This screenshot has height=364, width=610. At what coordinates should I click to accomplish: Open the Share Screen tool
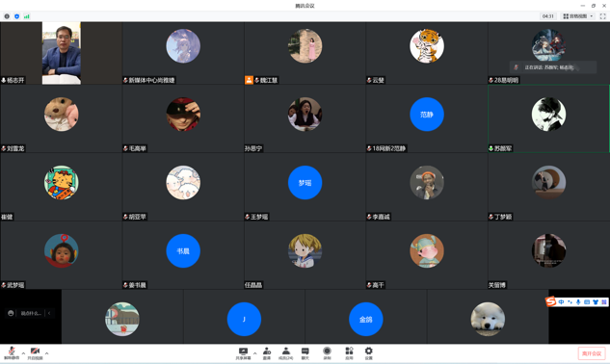(x=243, y=353)
